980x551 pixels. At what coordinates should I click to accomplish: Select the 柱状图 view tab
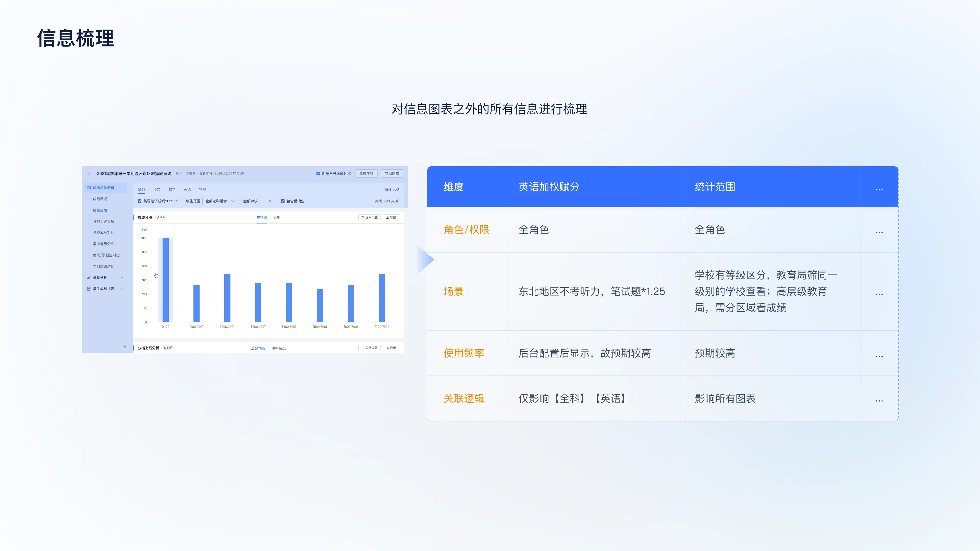pyautogui.click(x=262, y=217)
